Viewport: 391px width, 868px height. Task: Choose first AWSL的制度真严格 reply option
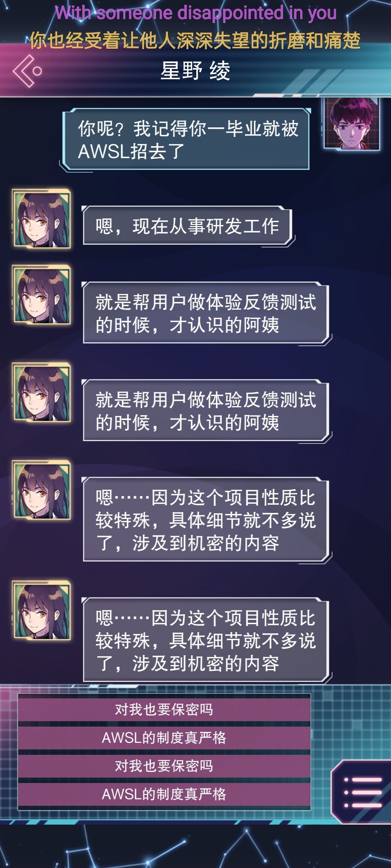[x=164, y=738]
